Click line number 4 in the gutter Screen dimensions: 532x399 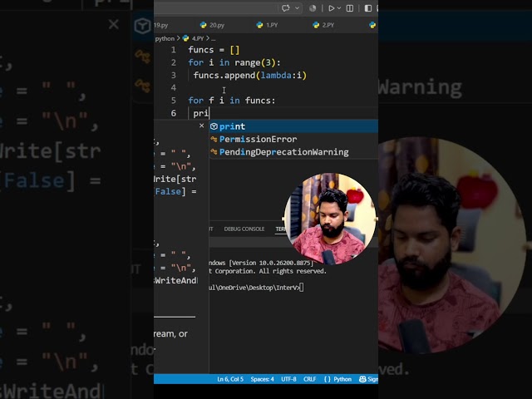[x=174, y=87]
